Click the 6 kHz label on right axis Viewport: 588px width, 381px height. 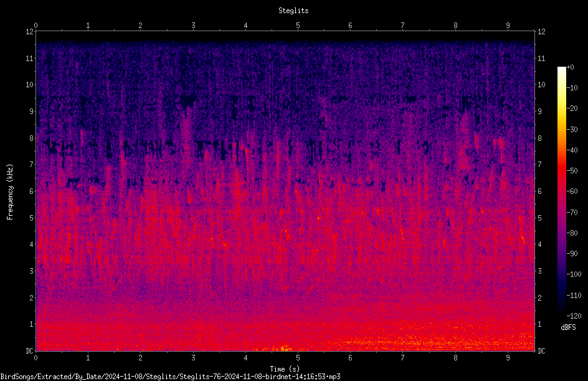click(x=539, y=191)
